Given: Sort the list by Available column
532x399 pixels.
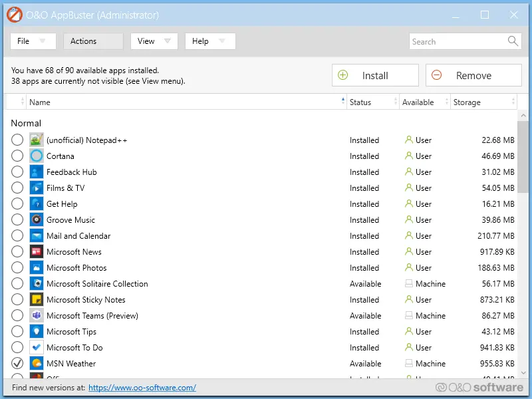Looking at the screenshot, I should (425, 102).
